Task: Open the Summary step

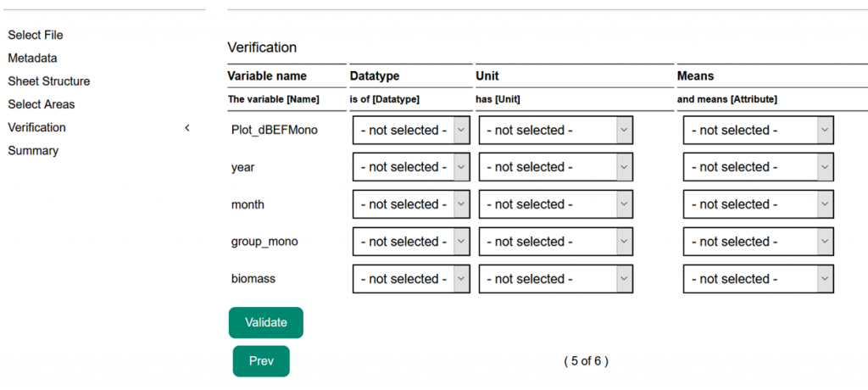Action: coord(33,151)
